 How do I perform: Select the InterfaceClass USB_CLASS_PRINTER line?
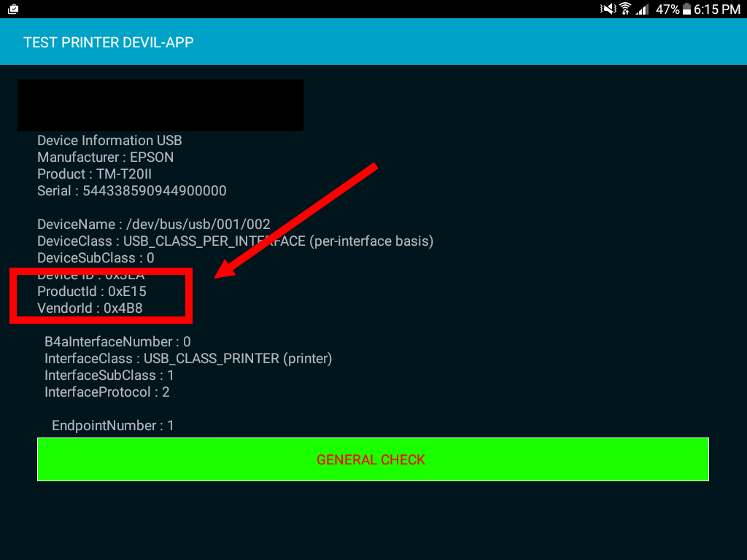(188, 359)
